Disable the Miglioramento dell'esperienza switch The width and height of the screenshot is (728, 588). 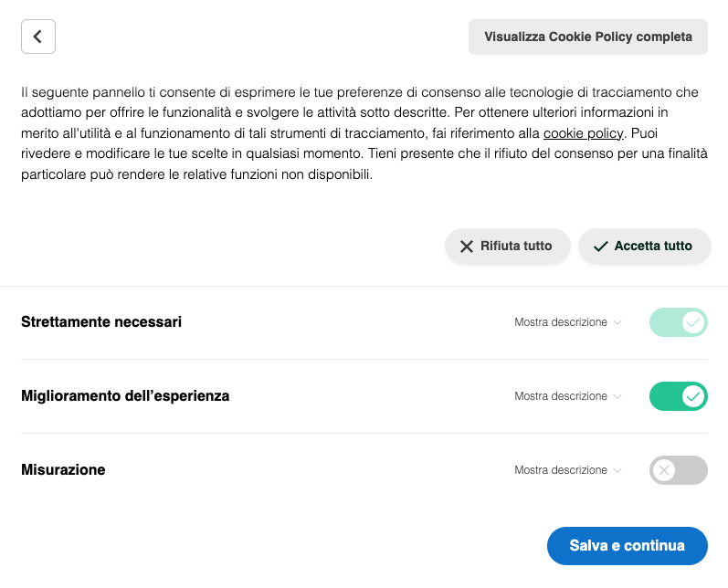(679, 396)
